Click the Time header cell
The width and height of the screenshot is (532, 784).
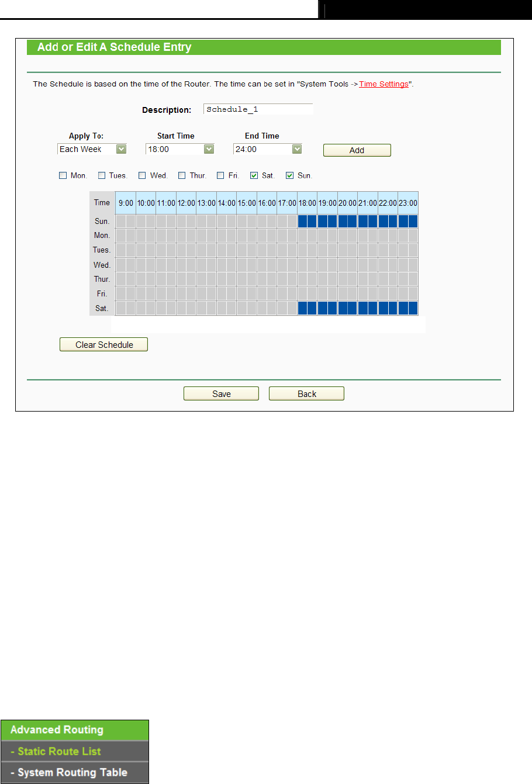pyautogui.click(x=102, y=203)
